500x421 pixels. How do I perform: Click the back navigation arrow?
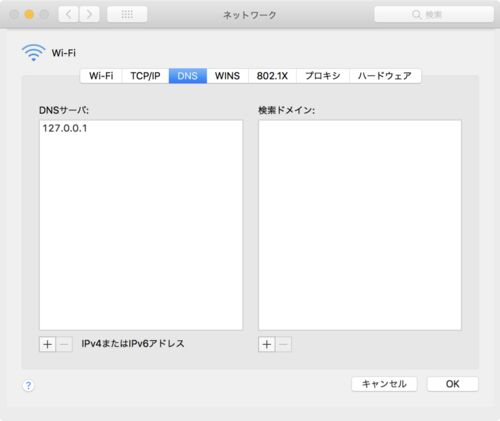[69, 14]
